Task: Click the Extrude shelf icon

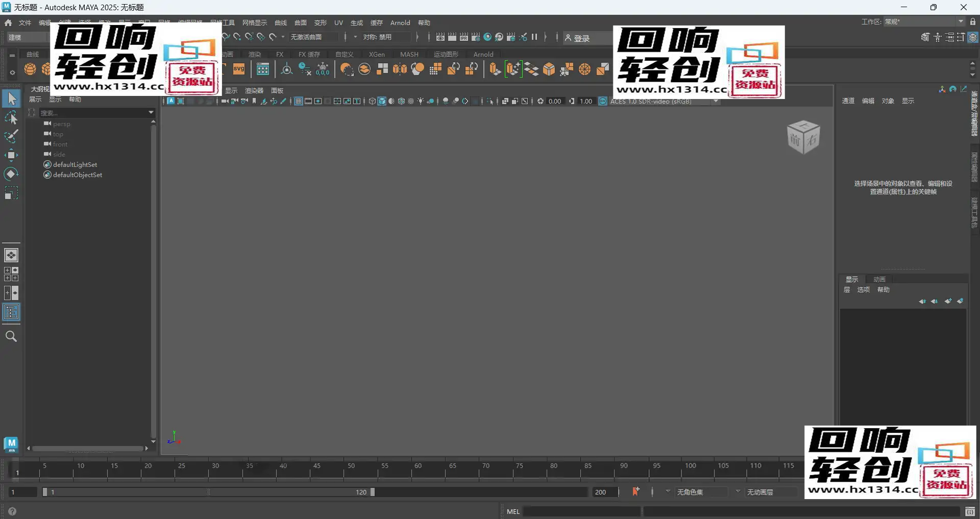Action: click(x=495, y=69)
